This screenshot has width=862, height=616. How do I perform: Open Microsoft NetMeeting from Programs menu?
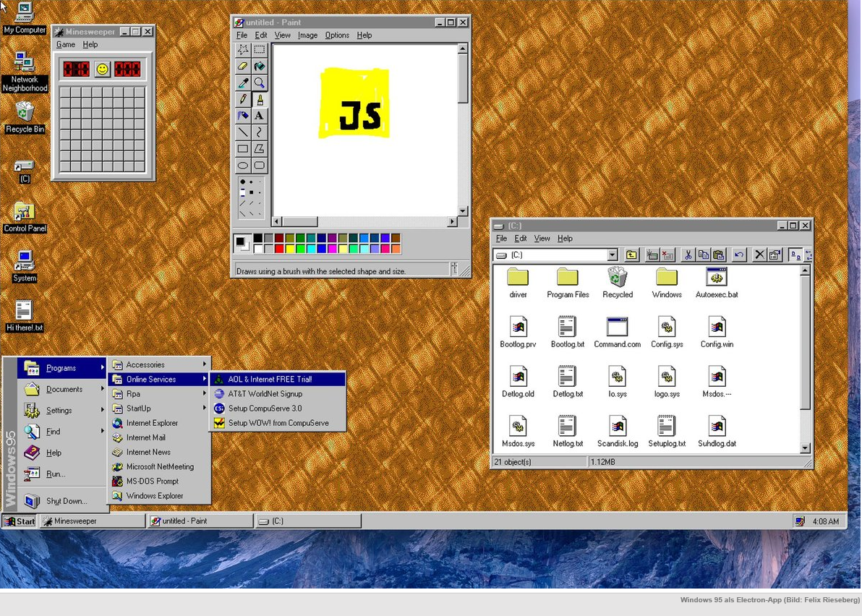pyautogui.click(x=159, y=466)
